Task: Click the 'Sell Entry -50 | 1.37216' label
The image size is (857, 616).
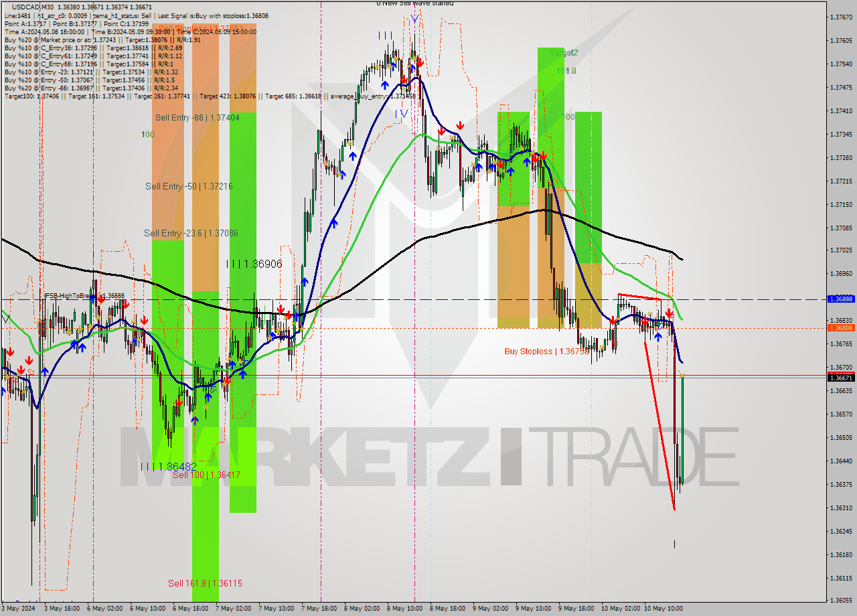Action: click(x=189, y=186)
